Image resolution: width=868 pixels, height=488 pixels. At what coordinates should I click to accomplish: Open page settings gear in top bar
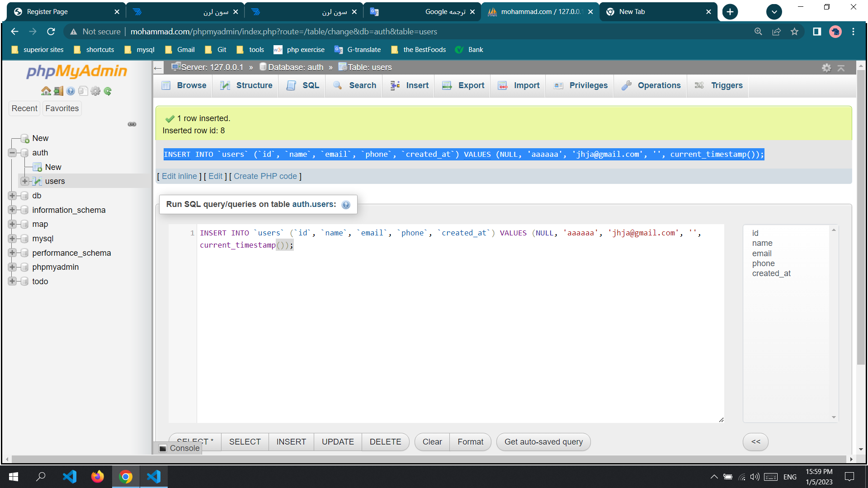coord(826,68)
